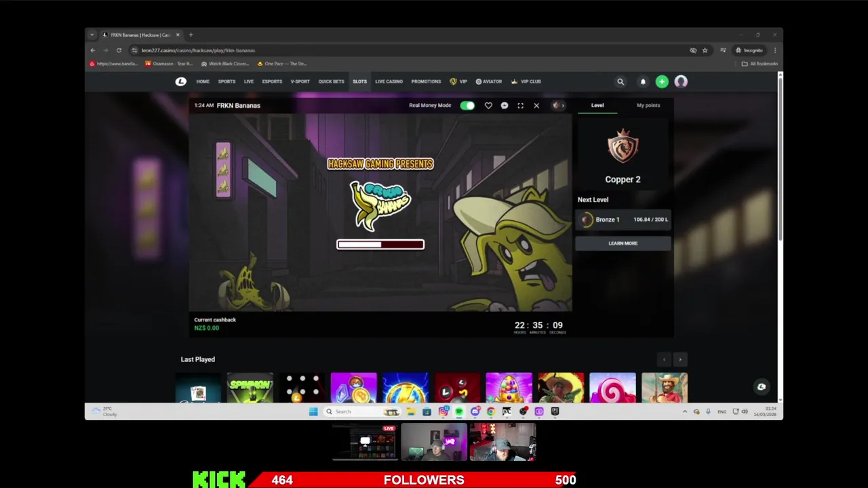The image size is (868, 488).
Task: Open Chrome in the taskbar
Action: (491, 411)
